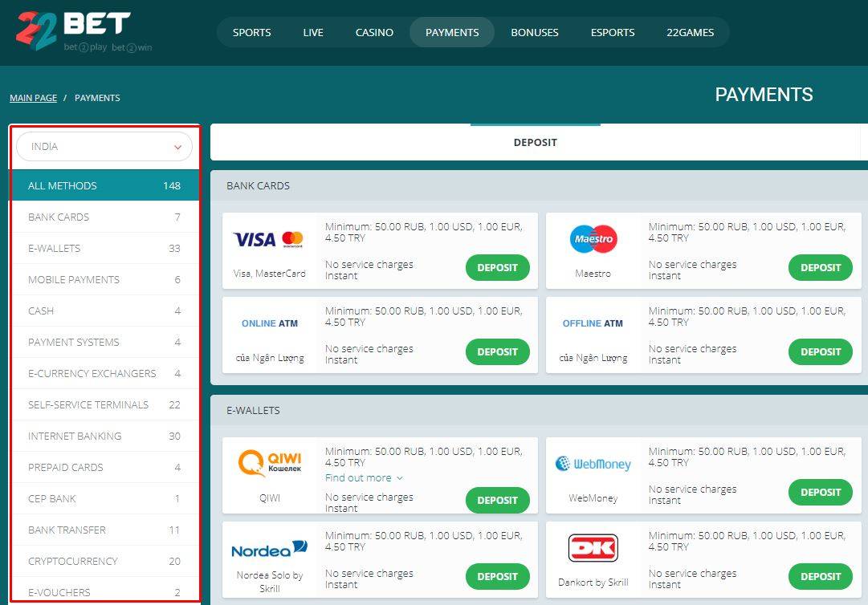Viewport: 868px width, 605px height.
Task: Go to the Casino section
Action: (x=374, y=32)
